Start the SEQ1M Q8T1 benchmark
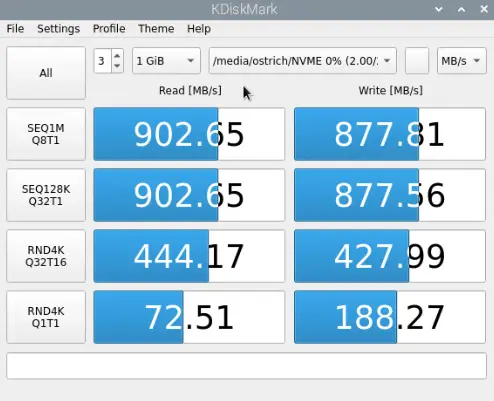494x401 pixels. (46, 134)
